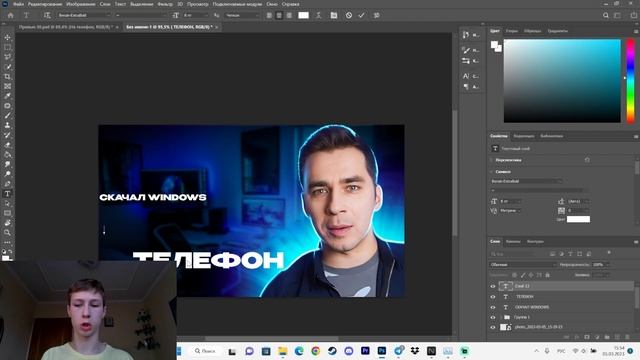Viewport: 640px width, 360px height.
Task: Open the Фильтр menu
Action: (x=165, y=4)
